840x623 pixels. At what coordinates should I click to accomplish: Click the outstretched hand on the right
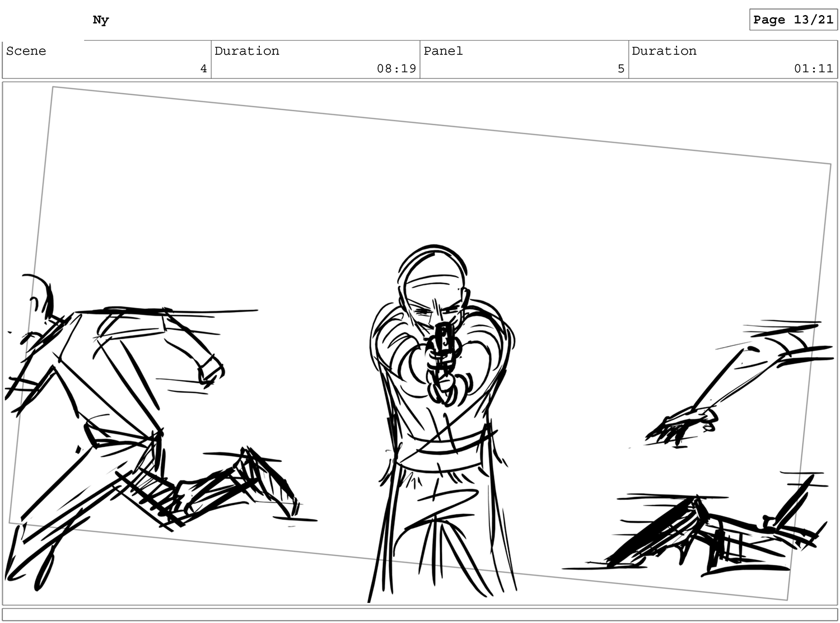[683, 425]
